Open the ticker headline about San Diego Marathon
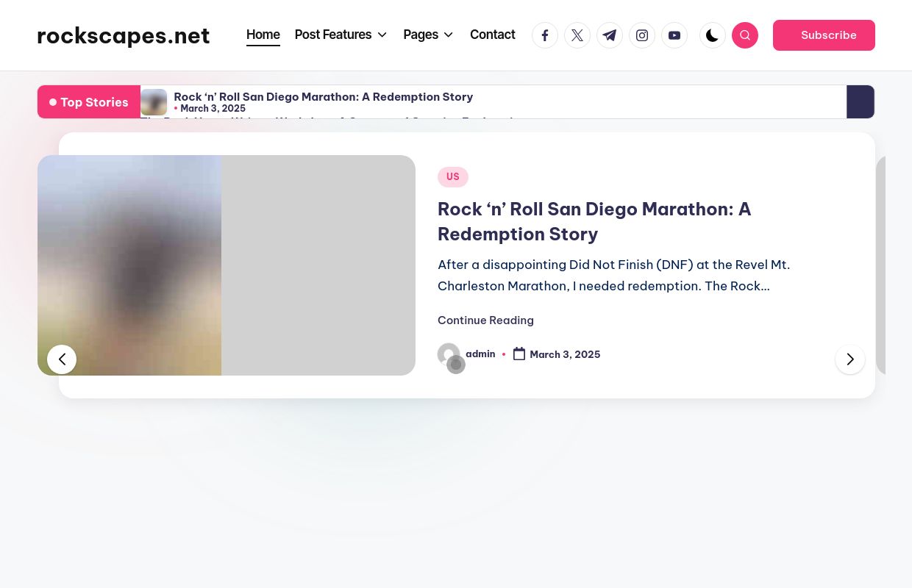 tap(324, 97)
